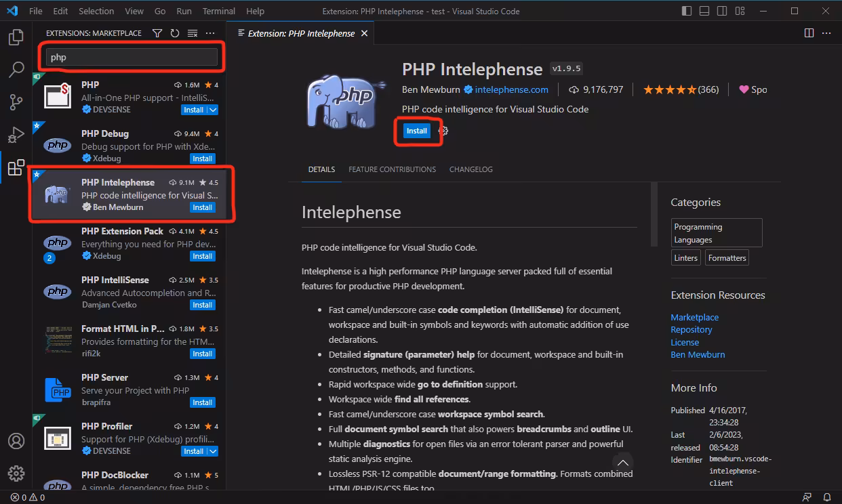Open the License resource link

point(685,342)
